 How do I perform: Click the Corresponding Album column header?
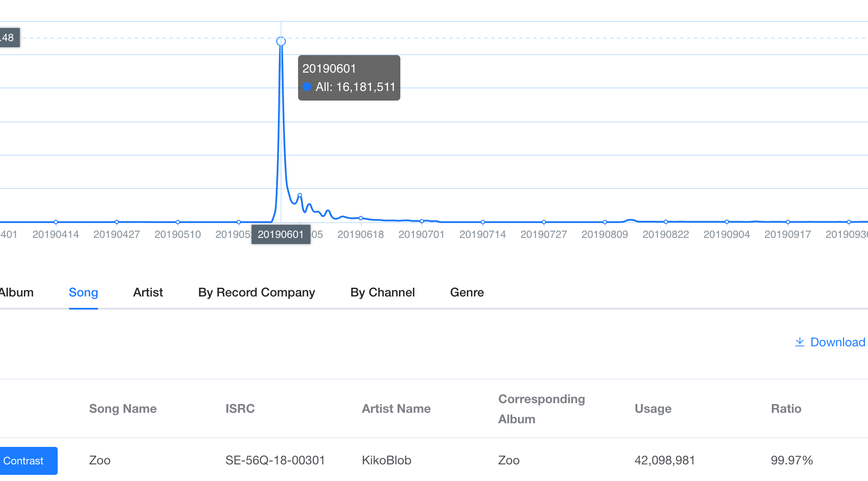542,409
